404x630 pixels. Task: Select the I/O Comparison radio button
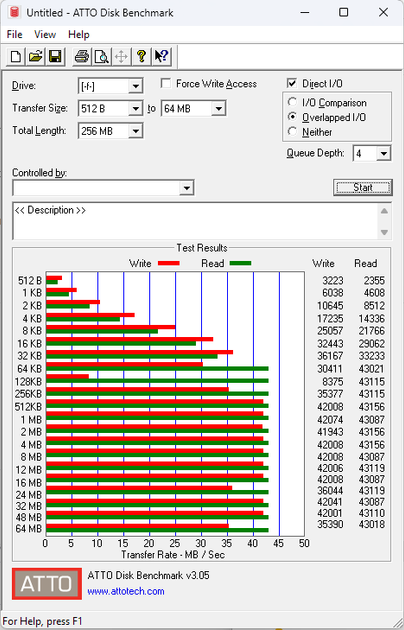coord(292,102)
